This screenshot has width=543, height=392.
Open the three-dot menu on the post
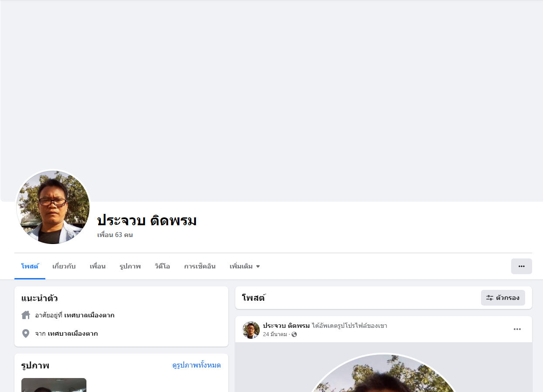(x=517, y=329)
